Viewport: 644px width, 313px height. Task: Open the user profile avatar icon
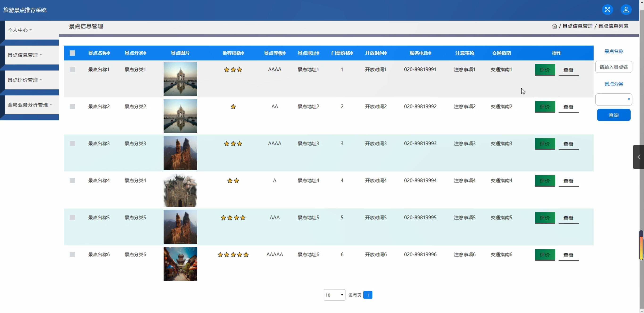[626, 10]
